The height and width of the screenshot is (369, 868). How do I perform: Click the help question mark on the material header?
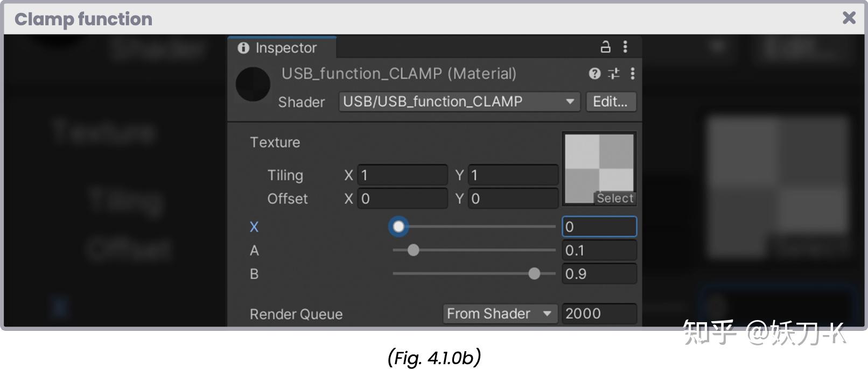(594, 74)
